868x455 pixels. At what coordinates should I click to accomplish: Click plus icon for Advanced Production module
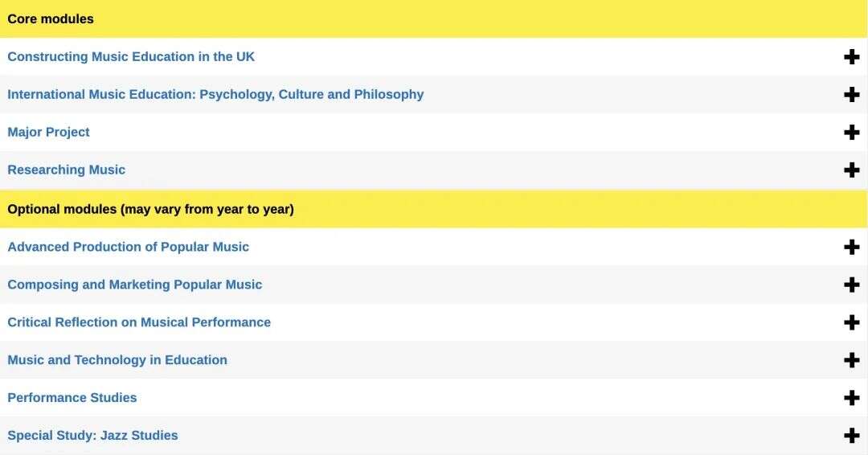851,248
